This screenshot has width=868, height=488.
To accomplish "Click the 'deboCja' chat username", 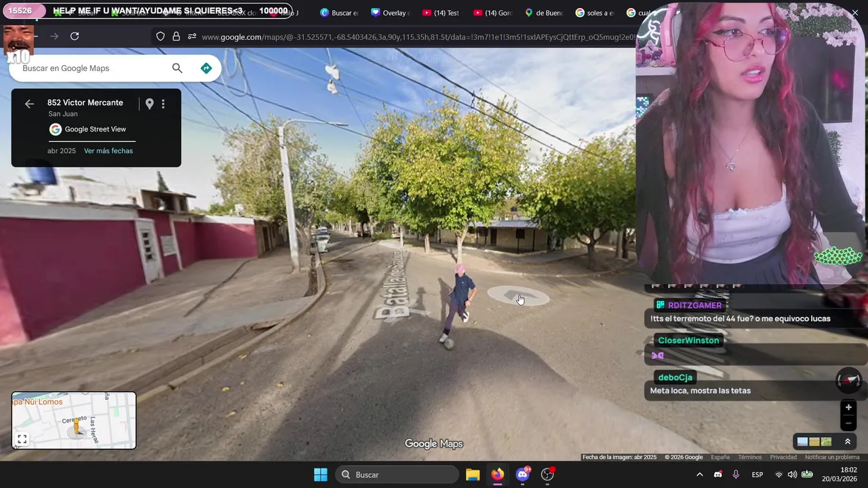I will click(675, 378).
